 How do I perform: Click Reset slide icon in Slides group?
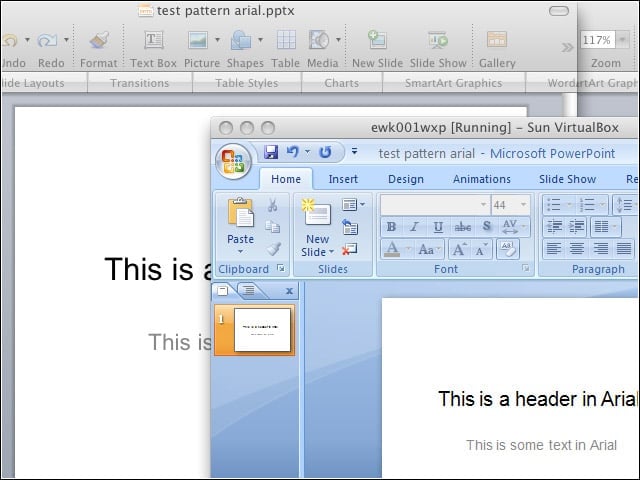coord(350,227)
